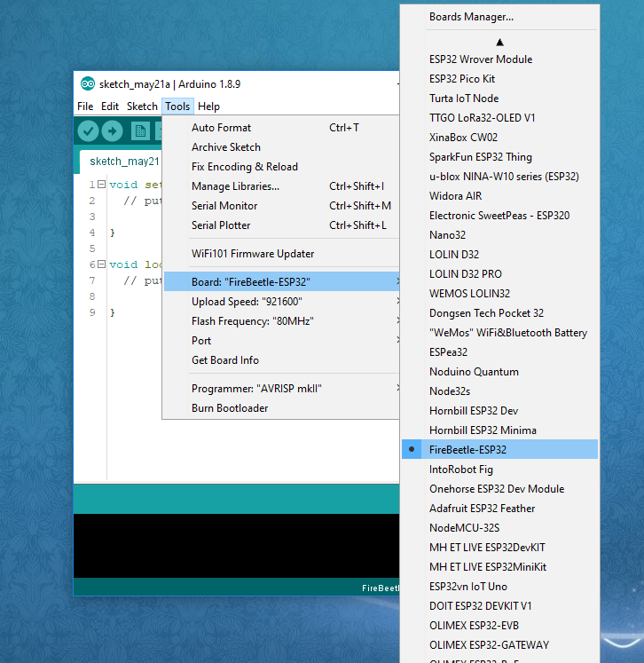Select IntoRobot Fig board
The image size is (644, 663).
coord(500,470)
